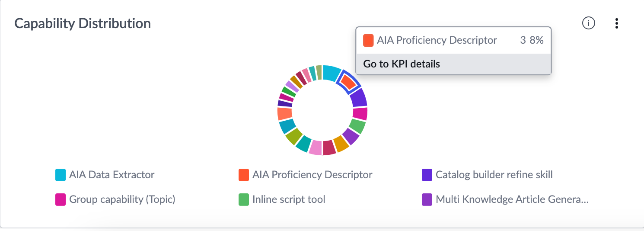Select the cyan donut segment at top
Image resolution: width=644 pixels, height=231 pixels.
[332, 74]
